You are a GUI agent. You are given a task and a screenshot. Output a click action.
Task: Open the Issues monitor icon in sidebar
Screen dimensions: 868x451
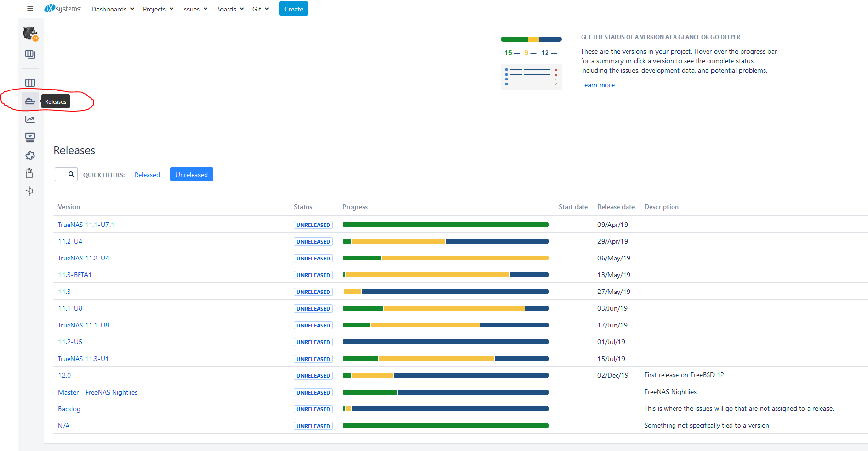click(30, 137)
